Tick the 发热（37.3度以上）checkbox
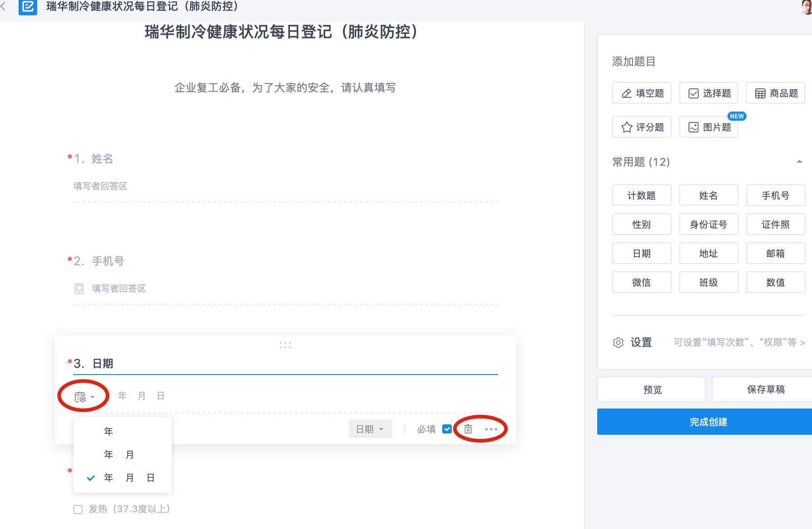 pos(78,510)
